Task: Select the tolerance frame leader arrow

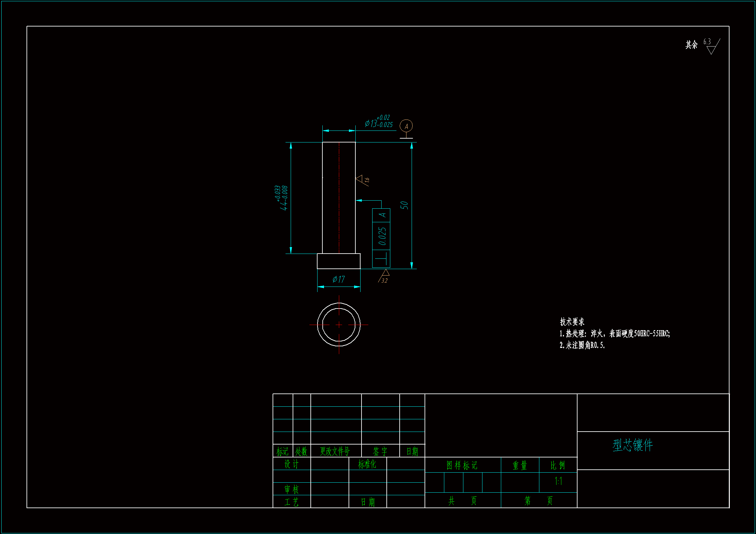Action: (359, 200)
